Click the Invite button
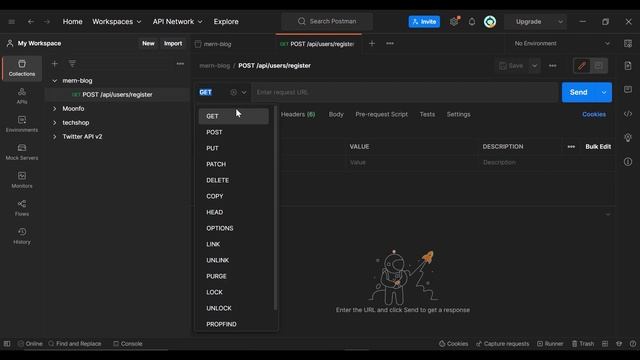 (424, 22)
